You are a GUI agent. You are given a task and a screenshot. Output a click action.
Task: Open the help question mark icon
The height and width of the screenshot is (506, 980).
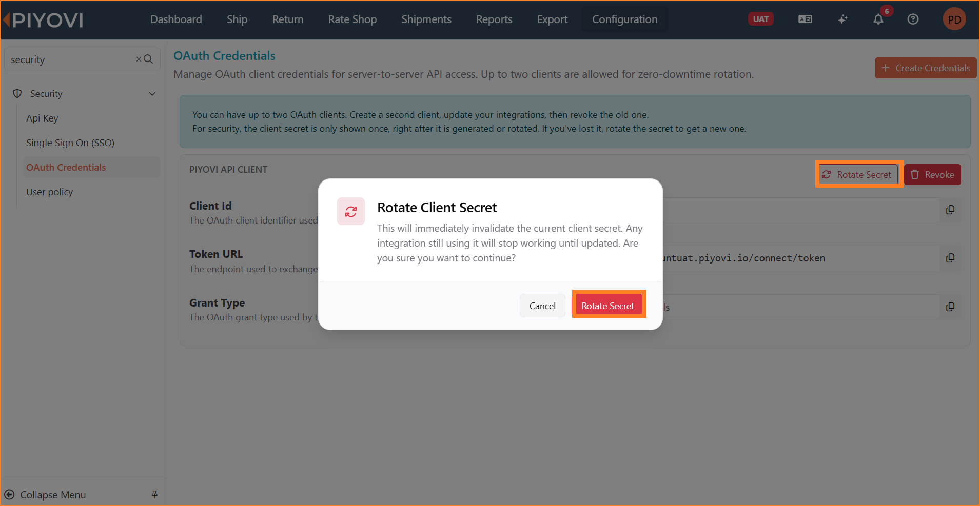coord(913,19)
